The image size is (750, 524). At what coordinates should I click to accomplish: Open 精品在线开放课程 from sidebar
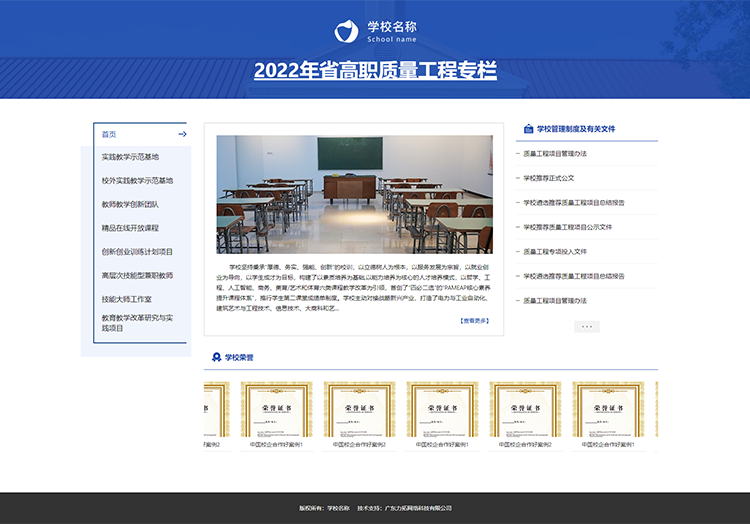[x=130, y=228]
